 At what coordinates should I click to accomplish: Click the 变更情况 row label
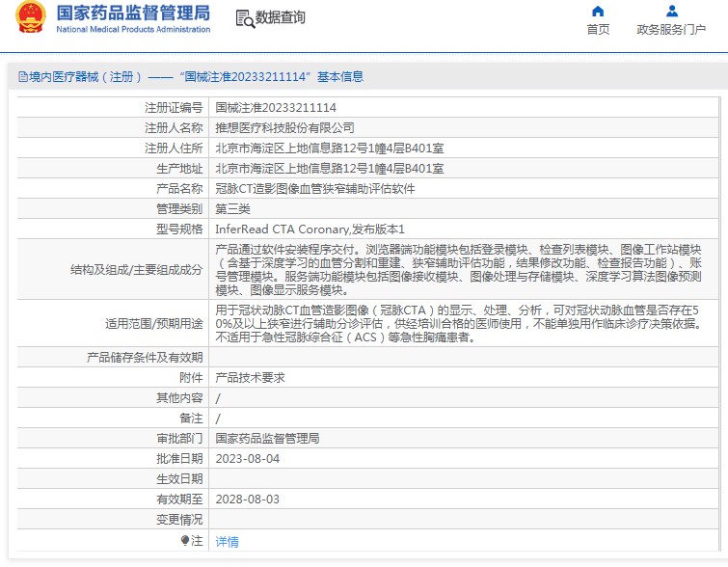(179, 520)
